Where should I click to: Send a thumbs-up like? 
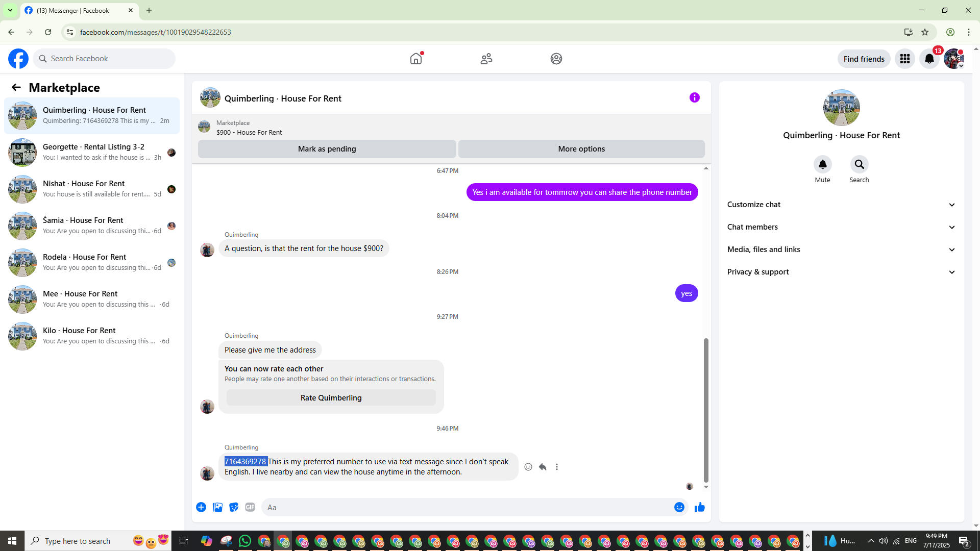[x=700, y=507]
